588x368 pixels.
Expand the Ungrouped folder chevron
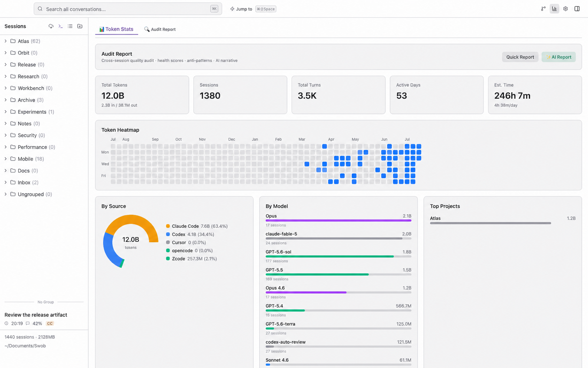click(x=6, y=194)
